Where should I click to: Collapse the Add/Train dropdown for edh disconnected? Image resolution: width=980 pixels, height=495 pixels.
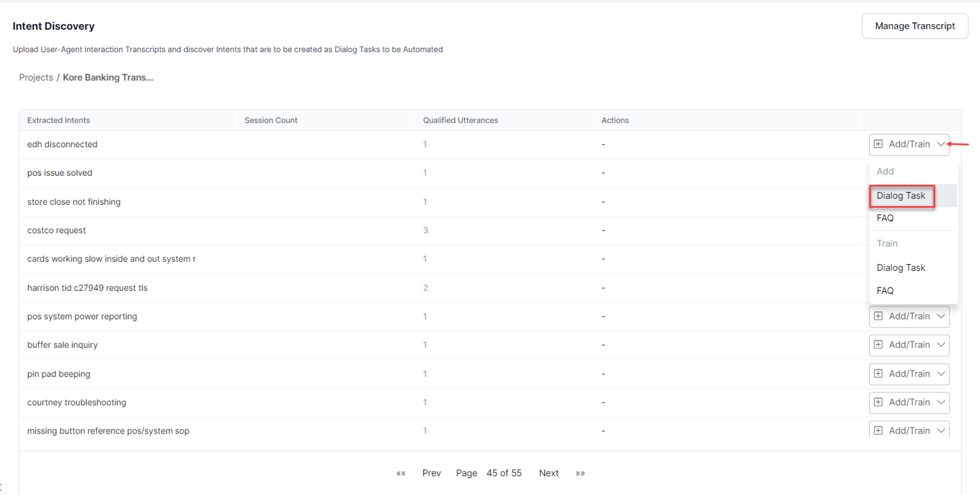click(941, 144)
